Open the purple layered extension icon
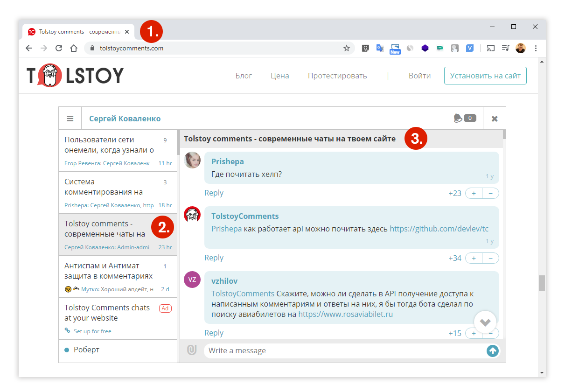This screenshot has width=565, height=392. pos(425,48)
